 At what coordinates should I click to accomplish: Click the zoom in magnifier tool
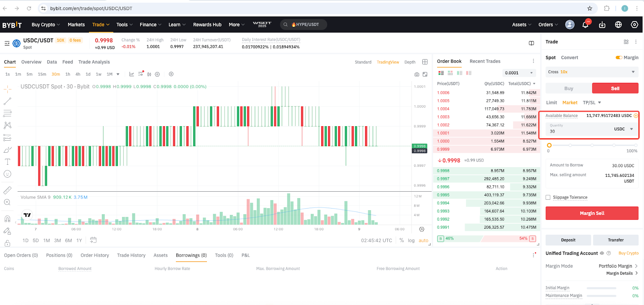point(7,202)
